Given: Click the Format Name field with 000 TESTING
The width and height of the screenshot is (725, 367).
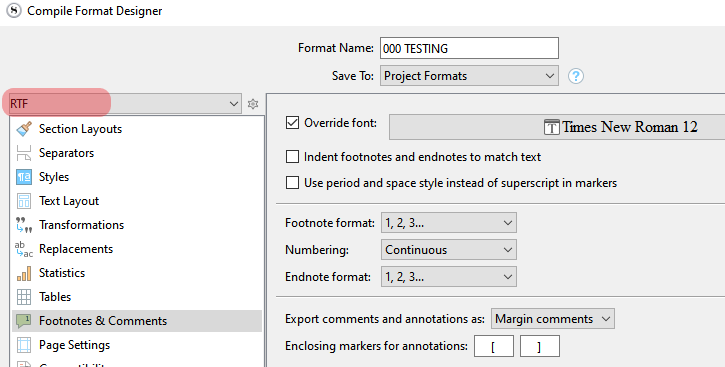Looking at the screenshot, I should pos(469,48).
